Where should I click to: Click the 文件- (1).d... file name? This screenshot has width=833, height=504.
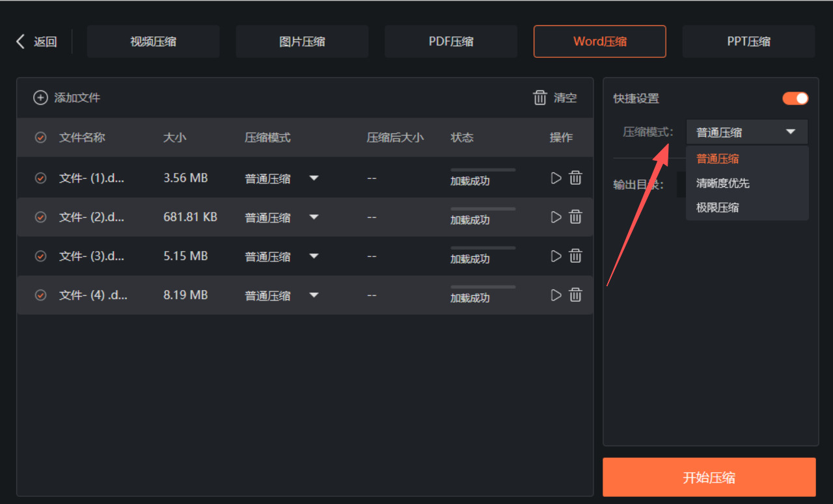92,178
